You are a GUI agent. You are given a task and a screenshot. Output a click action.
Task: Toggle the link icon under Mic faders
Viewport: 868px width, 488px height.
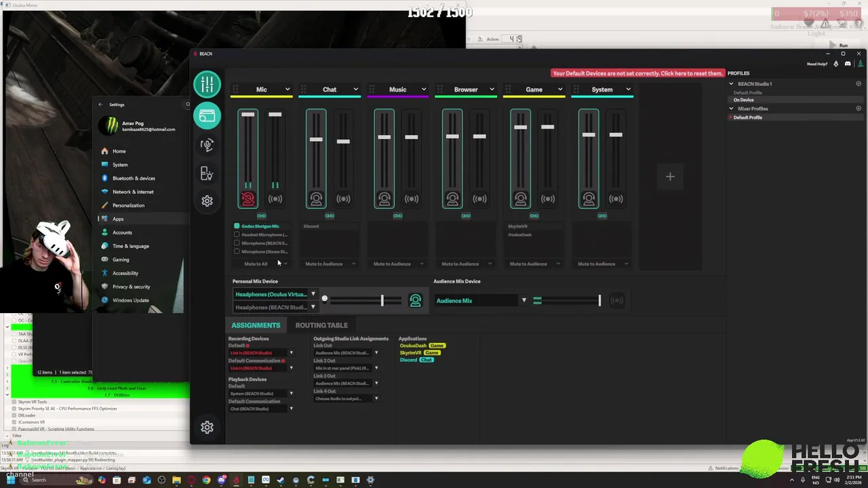pos(261,216)
